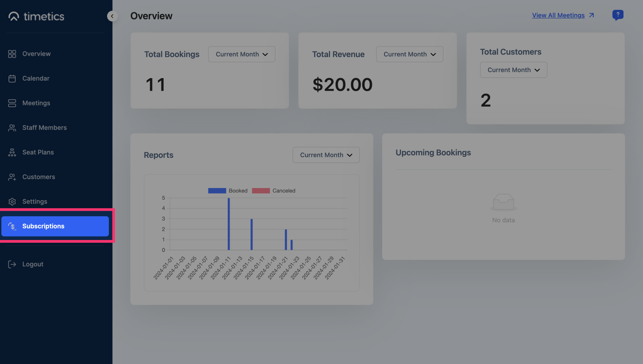
Task: Click the Total Customers period selector
Action: (x=513, y=70)
